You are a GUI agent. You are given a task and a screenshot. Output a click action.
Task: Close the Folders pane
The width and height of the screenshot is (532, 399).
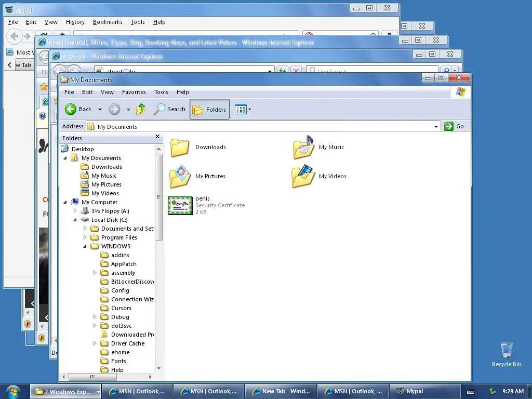click(157, 137)
